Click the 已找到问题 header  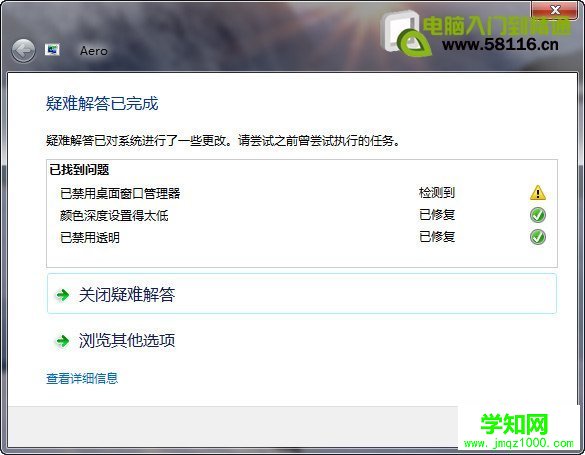79,170
